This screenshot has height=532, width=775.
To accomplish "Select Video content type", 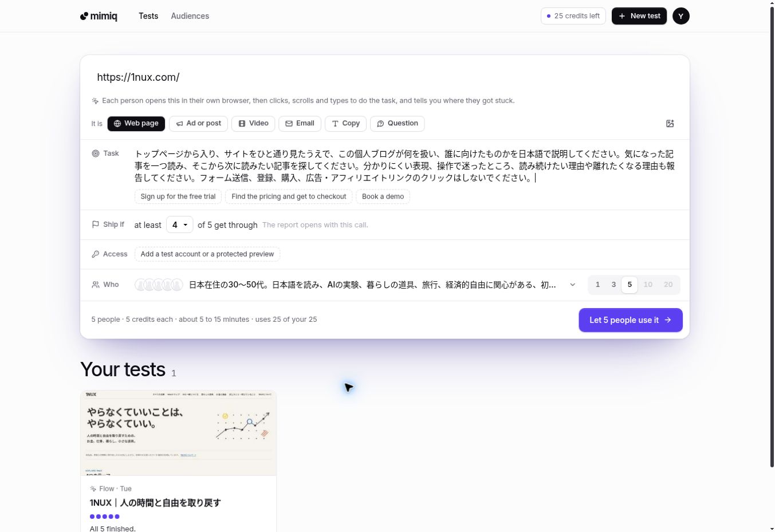I will [x=253, y=124].
